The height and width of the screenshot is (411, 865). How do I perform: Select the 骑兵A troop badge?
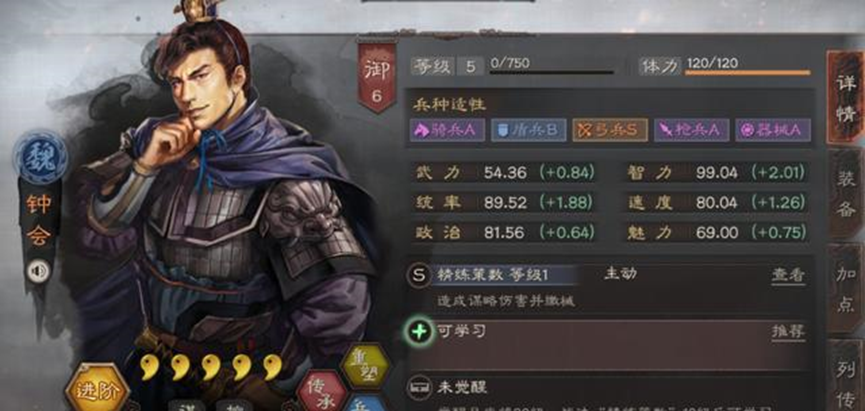coord(447,130)
